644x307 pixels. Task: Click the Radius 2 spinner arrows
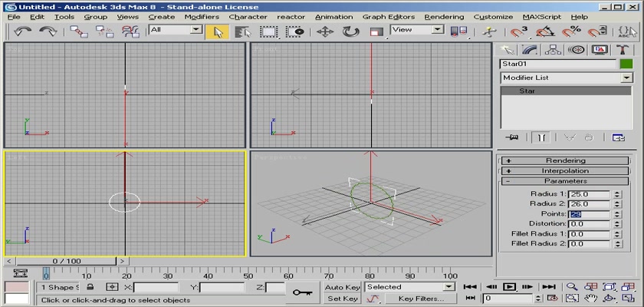[617, 204]
